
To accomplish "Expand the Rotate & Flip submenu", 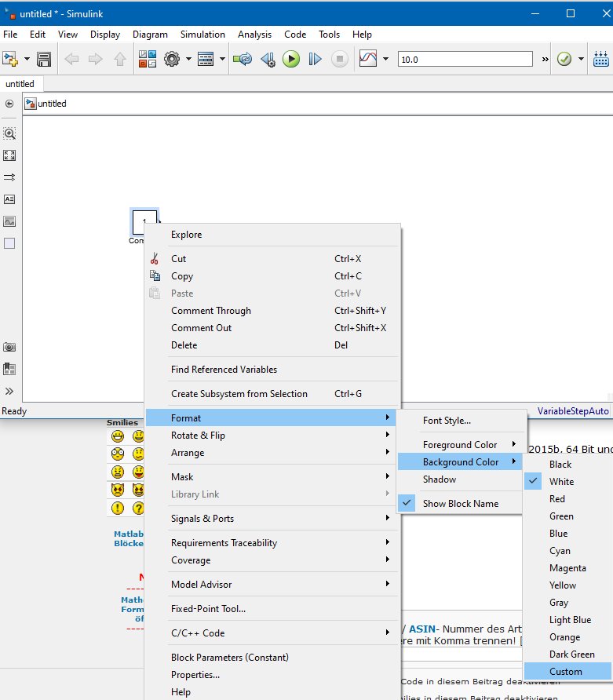I will (198, 435).
